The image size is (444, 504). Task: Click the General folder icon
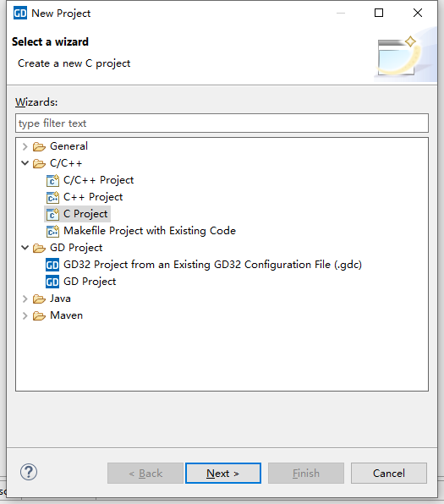(39, 146)
